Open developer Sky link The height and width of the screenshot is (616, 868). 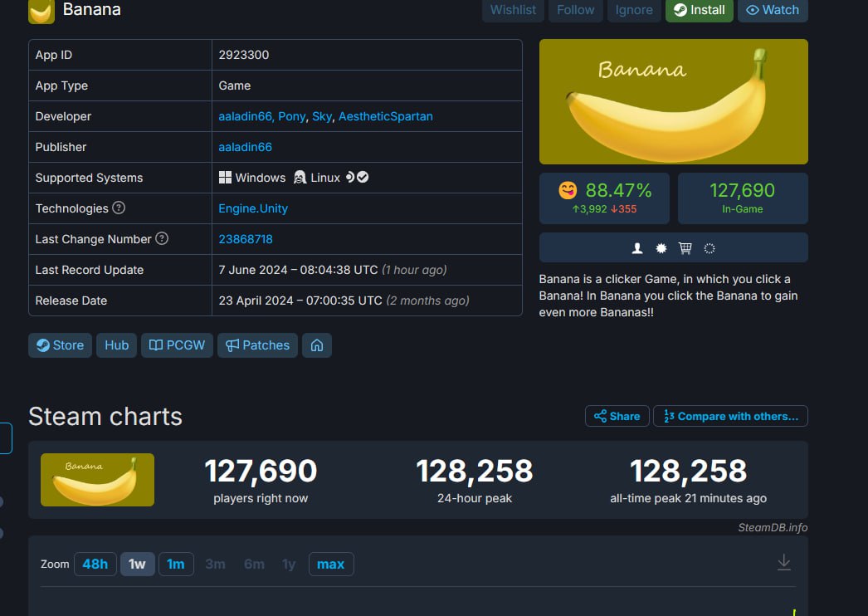[322, 116]
